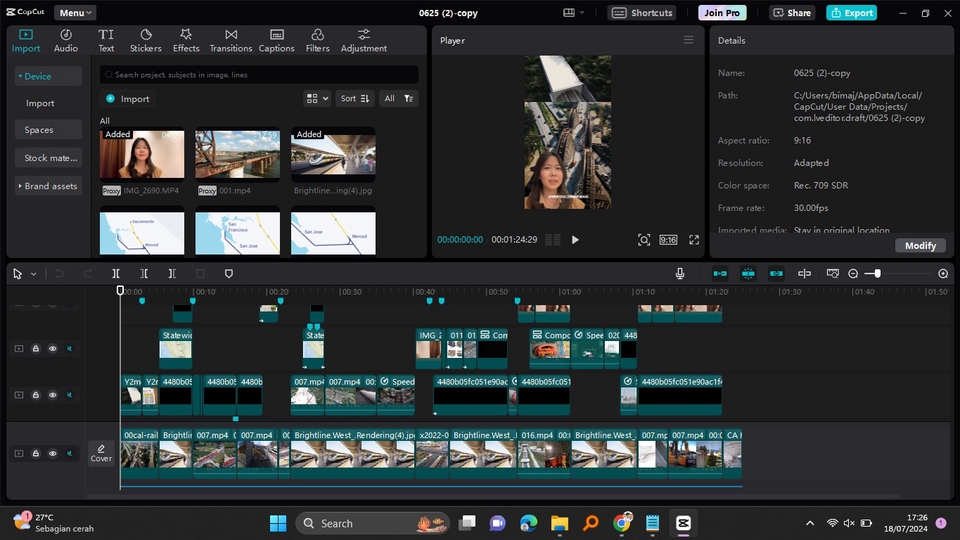Open the Sort dropdown in media panel
960x540 pixels.
(354, 98)
